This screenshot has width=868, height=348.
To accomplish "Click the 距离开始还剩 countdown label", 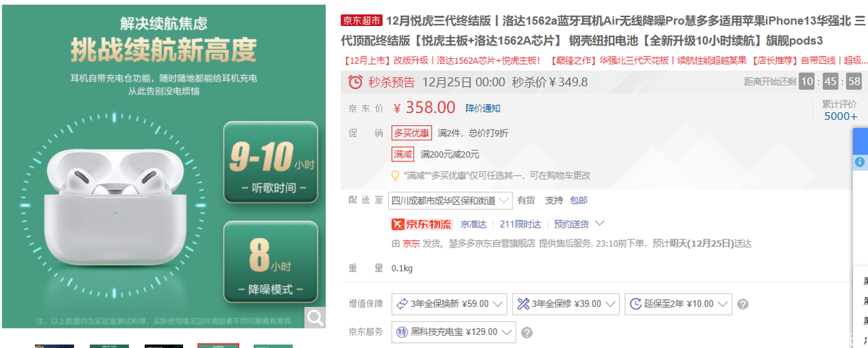I will point(770,82).
